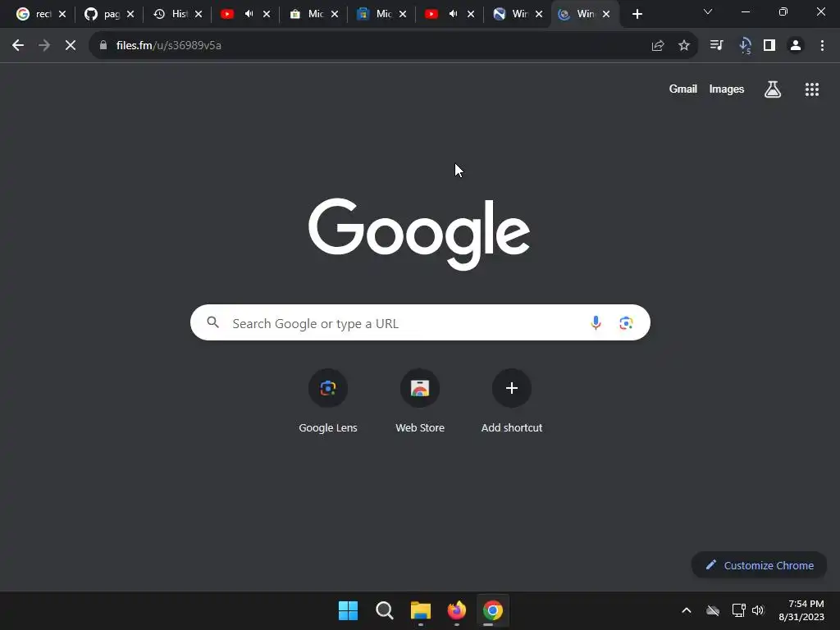Open Gmail link
840x630 pixels.
click(x=683, y=89)
